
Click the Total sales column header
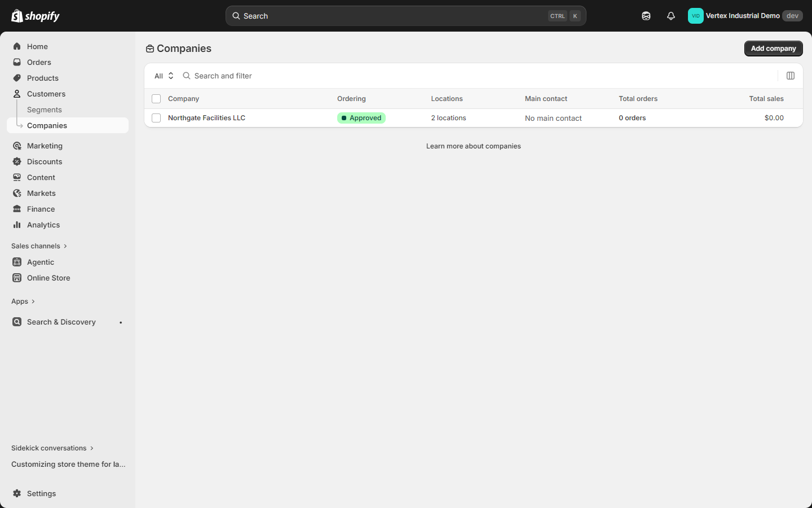[766, 99]
